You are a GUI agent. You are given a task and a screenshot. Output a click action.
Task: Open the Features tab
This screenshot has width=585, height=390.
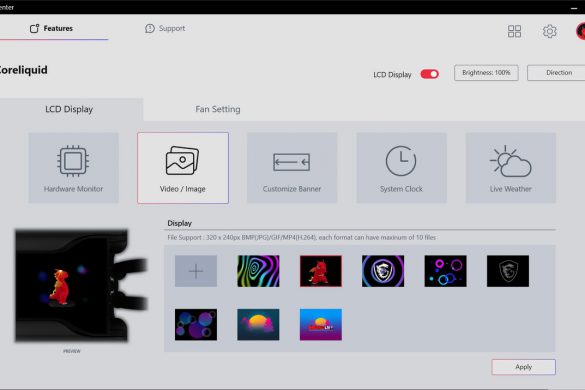pos(51,28)
